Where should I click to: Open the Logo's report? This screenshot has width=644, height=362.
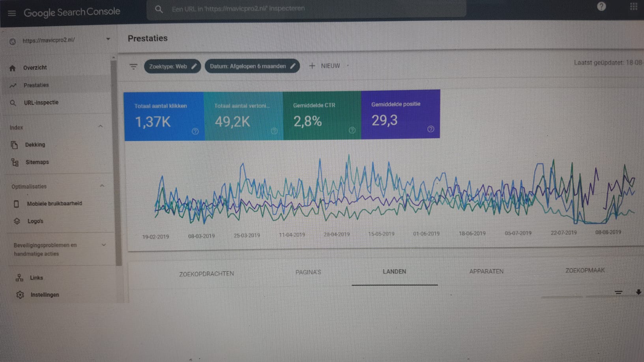click(36, 221)
